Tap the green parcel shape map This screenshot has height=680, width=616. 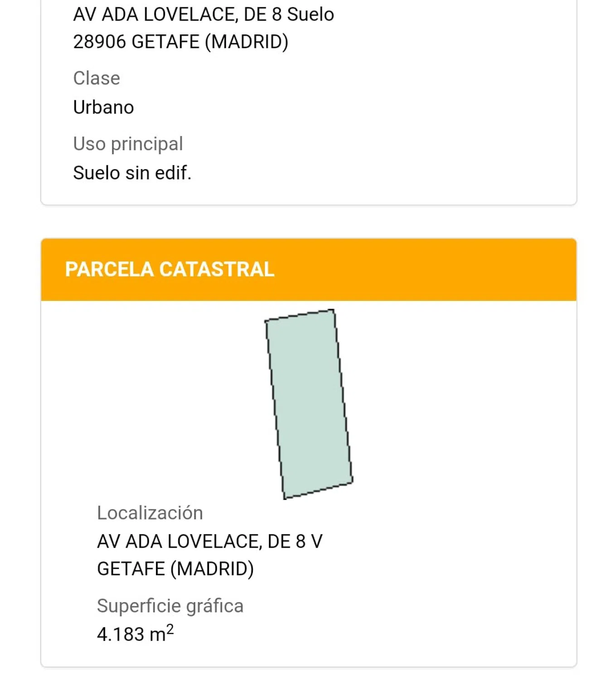pyautogui.click(x=309, y=404)
